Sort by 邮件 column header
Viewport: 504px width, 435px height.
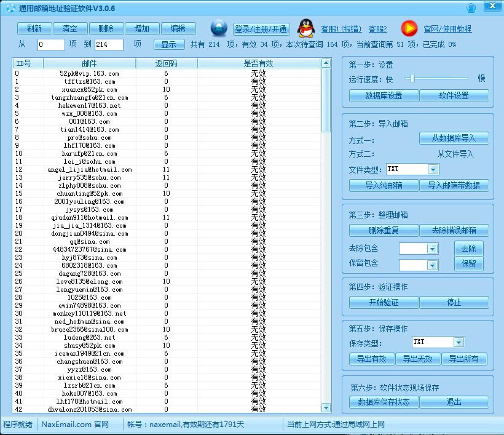point(89,63)
